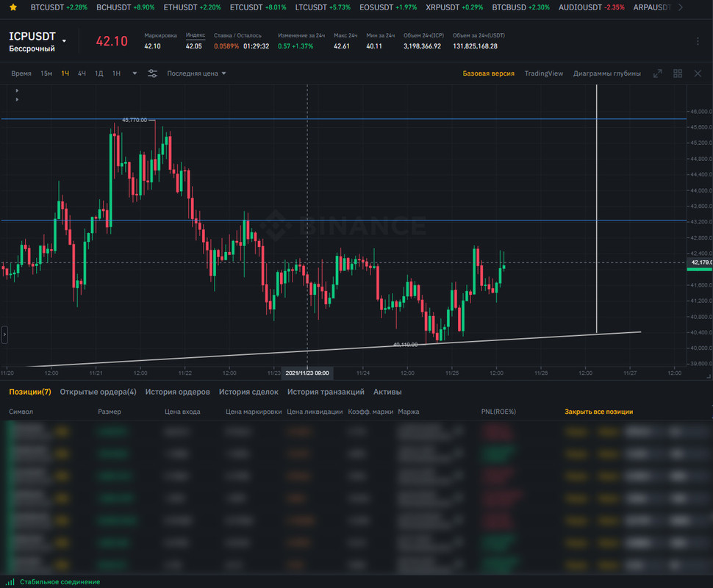Click the 2021/11/23 00:00 time label
Image resolution: width=713 pixels, height=588 pixels.
pyautogui.click(x=307, y=373)
